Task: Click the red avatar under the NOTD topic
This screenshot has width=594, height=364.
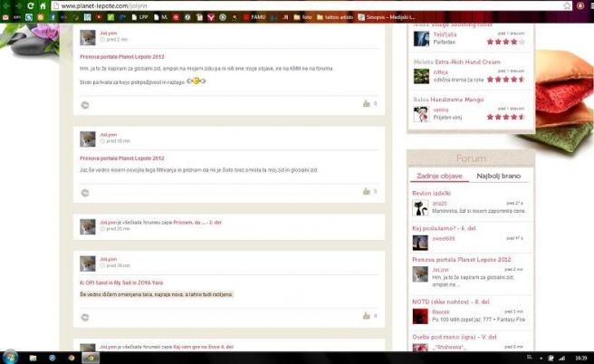Action: pyautogui.click(x=420, y=316)
